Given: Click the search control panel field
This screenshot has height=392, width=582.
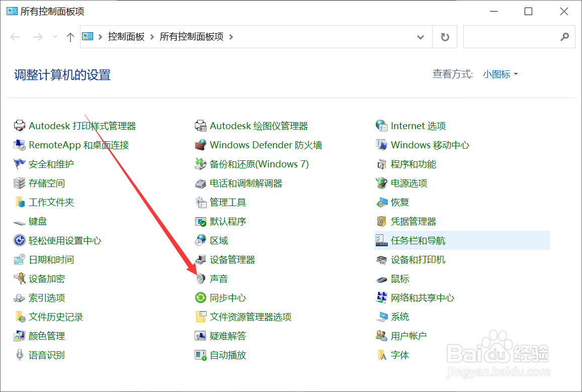Looking at the screenshot, I should 519,37.
